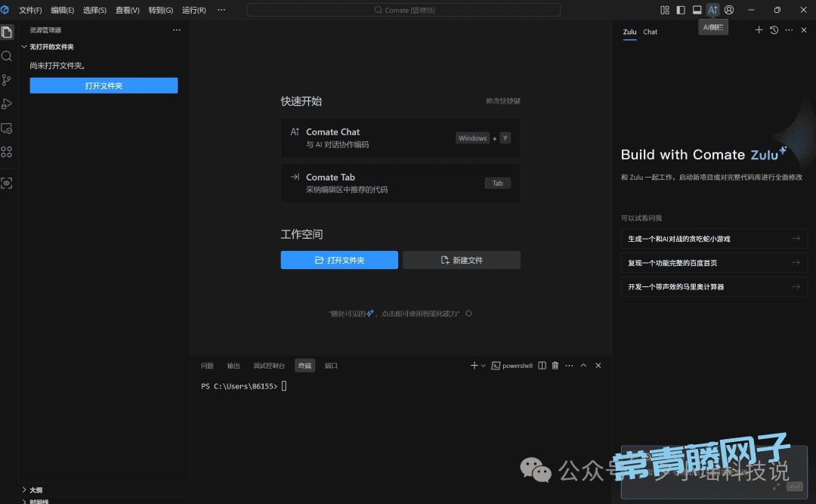Screen dimensions: 816x504
Task: Open the 文件(F) menu
Action: pos(30,10)
